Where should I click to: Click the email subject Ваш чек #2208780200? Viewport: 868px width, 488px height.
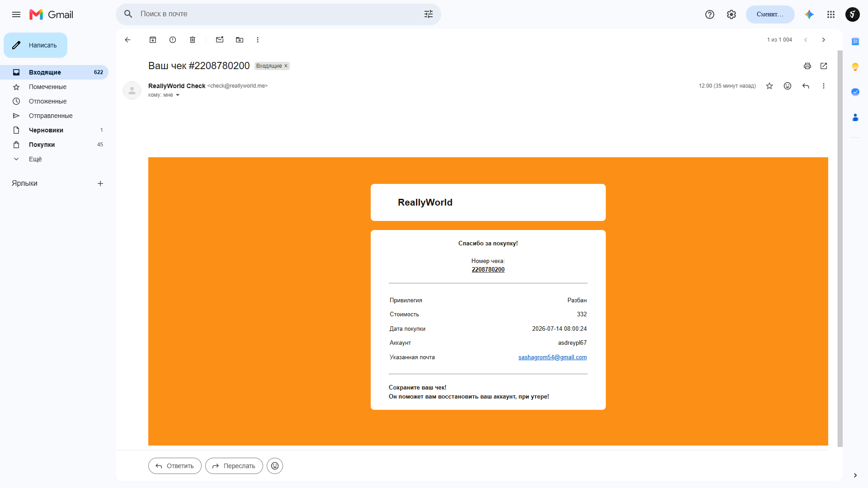pyautogui.click(x=199, y=66)
